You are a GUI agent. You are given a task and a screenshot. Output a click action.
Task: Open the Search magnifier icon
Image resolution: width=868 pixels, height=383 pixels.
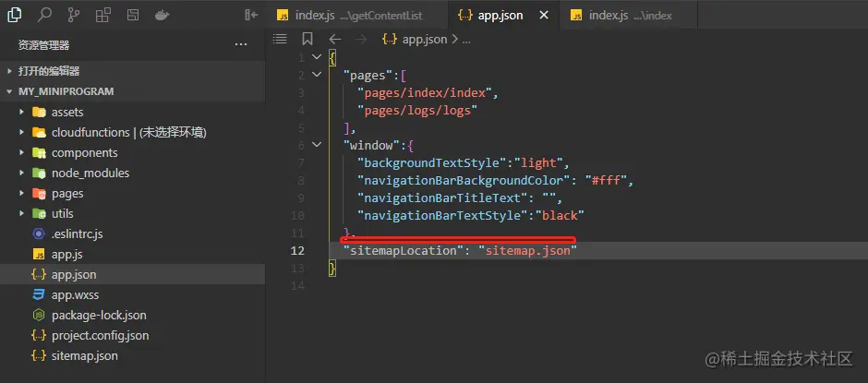point(44,15)
